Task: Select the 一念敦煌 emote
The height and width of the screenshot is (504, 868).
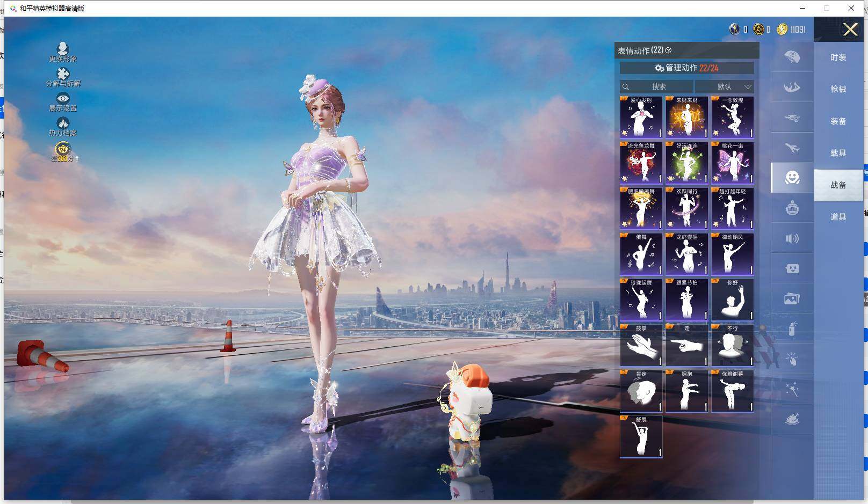Action: (x=732, y=117)
